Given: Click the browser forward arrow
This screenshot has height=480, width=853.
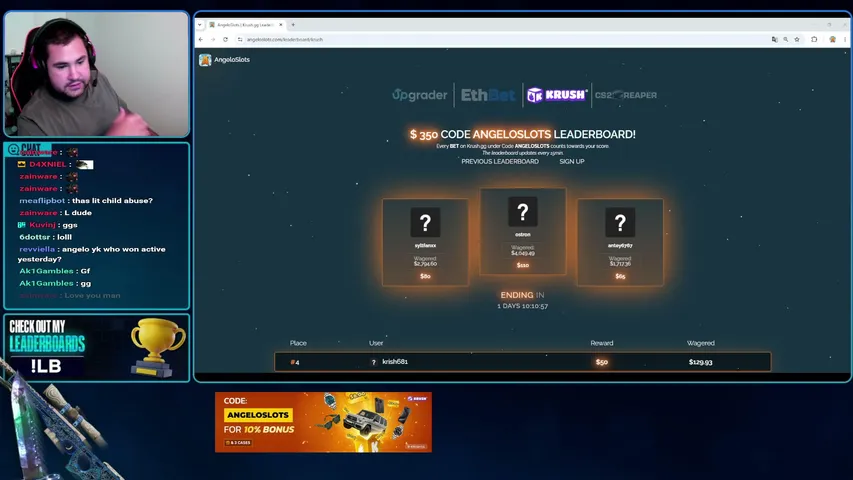Looking at the screenshot, I should pyautogui.click(x=213, y=39).
